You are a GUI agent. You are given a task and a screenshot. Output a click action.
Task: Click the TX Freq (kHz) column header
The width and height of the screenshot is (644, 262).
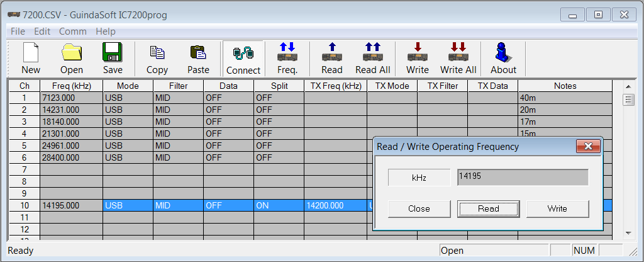pos(336,86)
